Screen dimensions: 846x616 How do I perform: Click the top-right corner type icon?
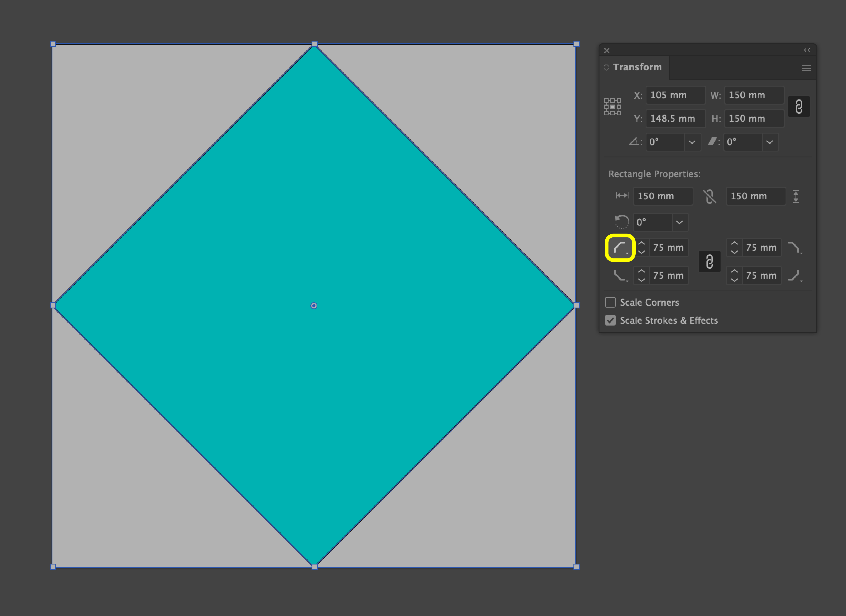794,248
